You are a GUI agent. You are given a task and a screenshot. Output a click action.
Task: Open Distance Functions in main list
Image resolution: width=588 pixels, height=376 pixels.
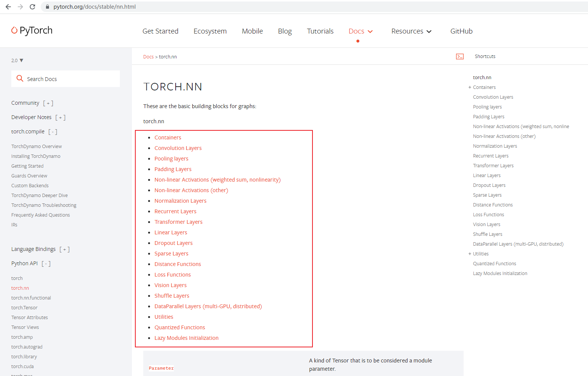178,264
